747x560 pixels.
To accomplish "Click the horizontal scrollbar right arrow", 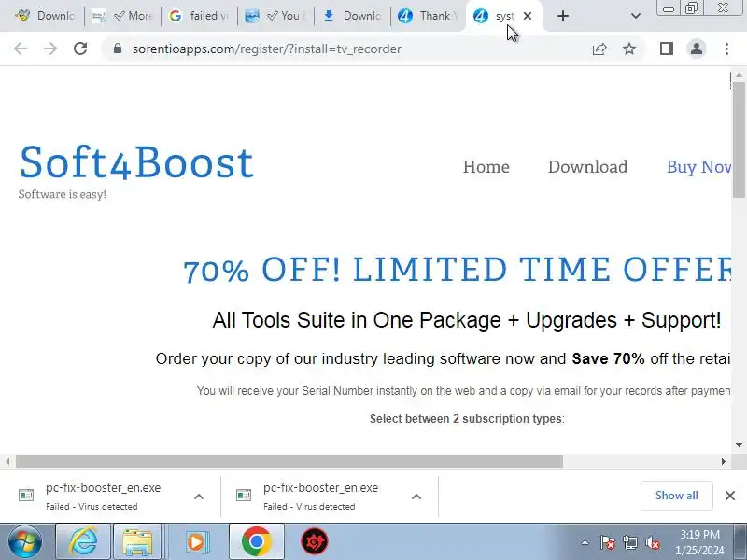I will [723, 461].
